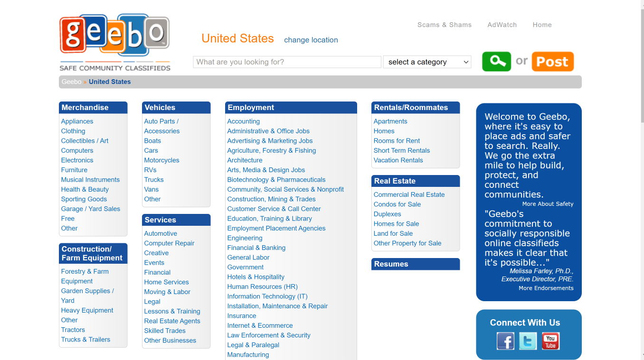Browse Collectibles / Art listings
Image resolution: width=644 pixels, height=360 pixels.
[x=85, y=141]
